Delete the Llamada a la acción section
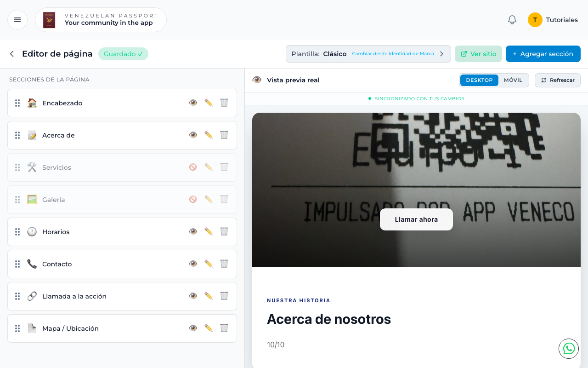This screenshot has width=588, height=368. [x=224, y=296]
